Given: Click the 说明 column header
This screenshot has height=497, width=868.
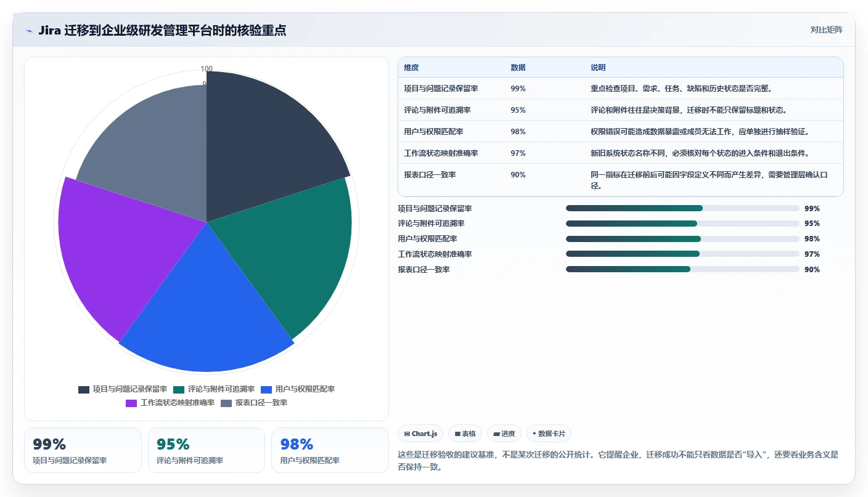Looking at the screenshot, I should pos(598,68).
